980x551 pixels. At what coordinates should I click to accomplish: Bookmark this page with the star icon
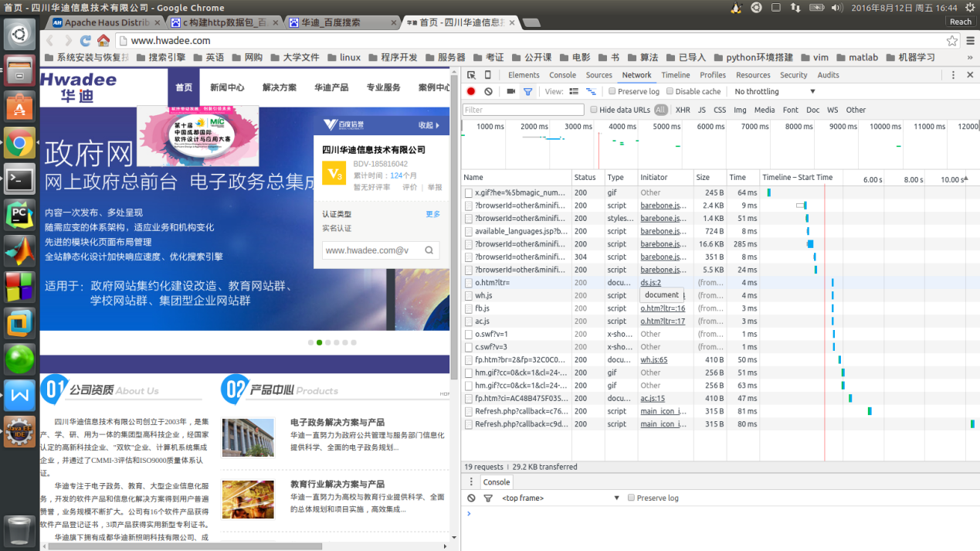[952, 40]
